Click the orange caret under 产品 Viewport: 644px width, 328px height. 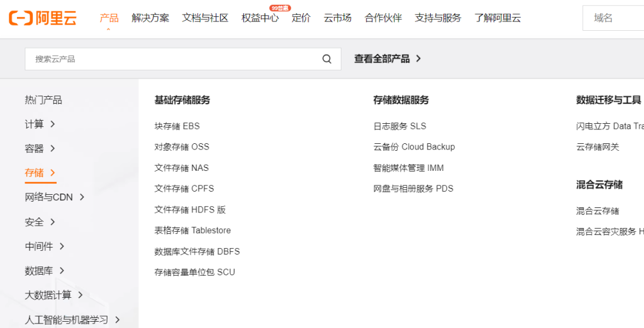pos(108,30)
